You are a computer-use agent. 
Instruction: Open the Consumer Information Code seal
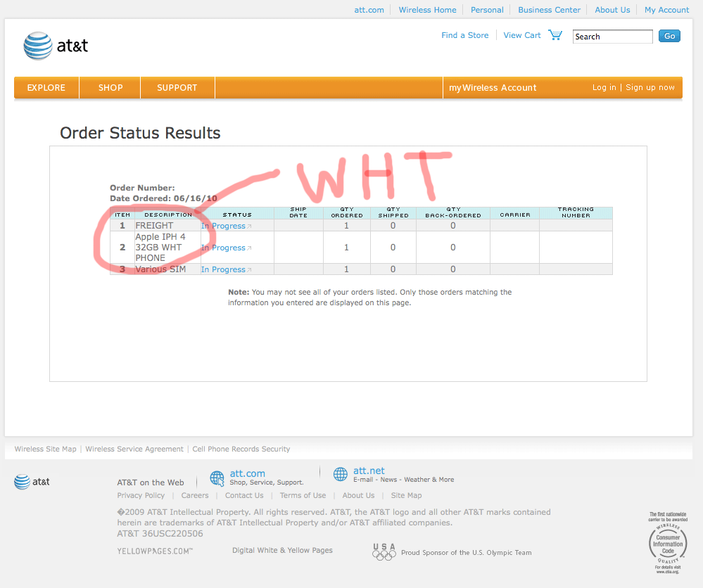pos(668,543)
